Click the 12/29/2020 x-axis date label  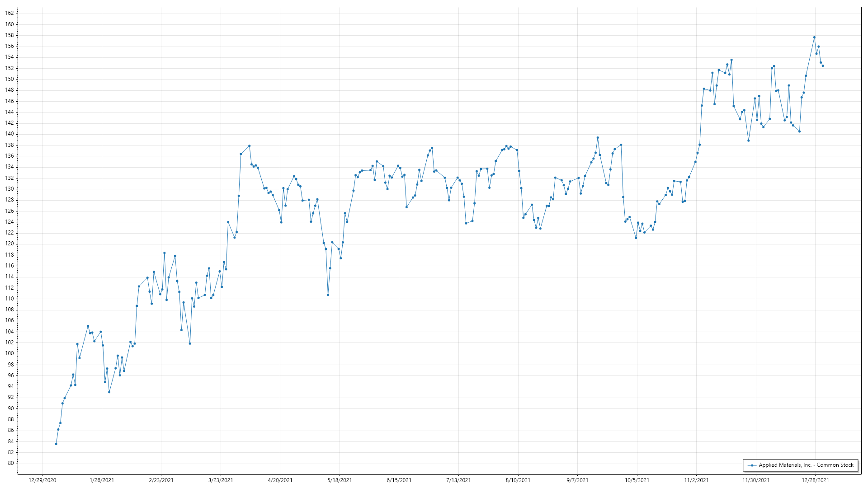pyautogui.click(x=42, y=480)
